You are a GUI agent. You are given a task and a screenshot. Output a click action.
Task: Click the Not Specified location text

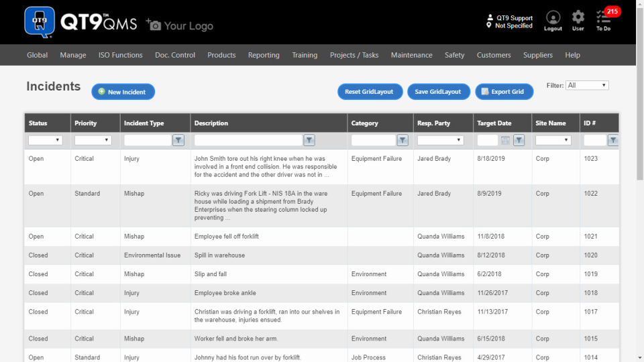point(514,25)
